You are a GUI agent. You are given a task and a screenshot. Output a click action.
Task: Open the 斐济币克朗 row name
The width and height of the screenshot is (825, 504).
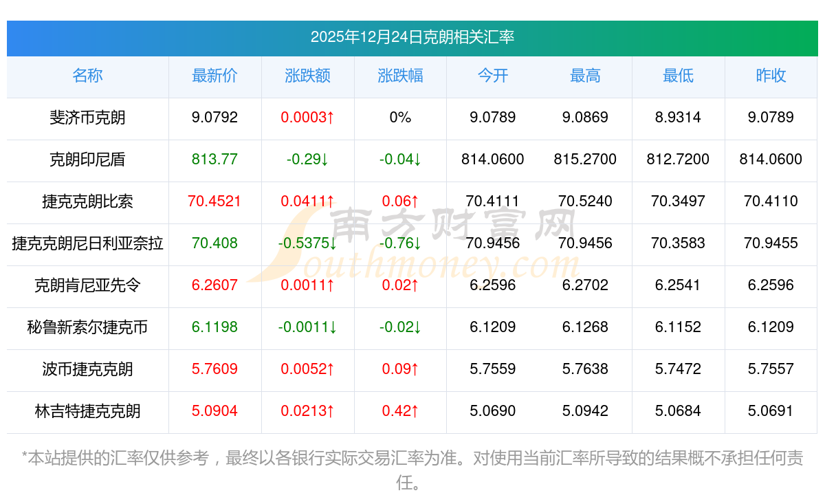pos(87,118)
